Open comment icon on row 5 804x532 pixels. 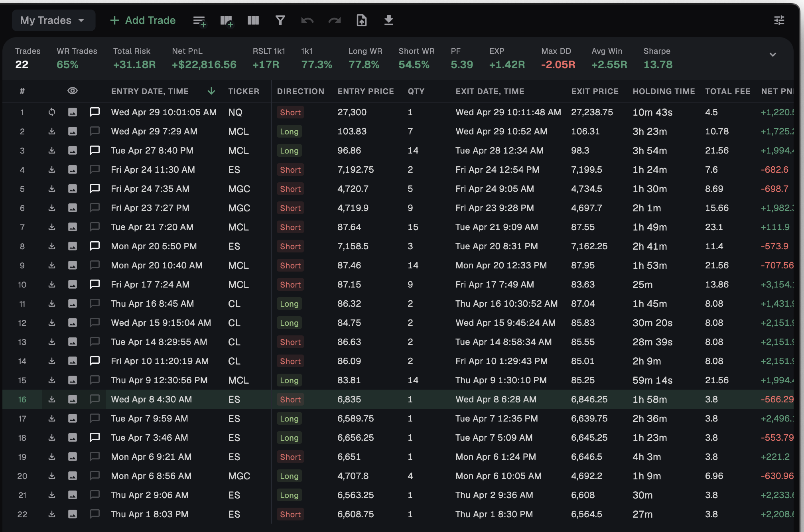[95, 189]
